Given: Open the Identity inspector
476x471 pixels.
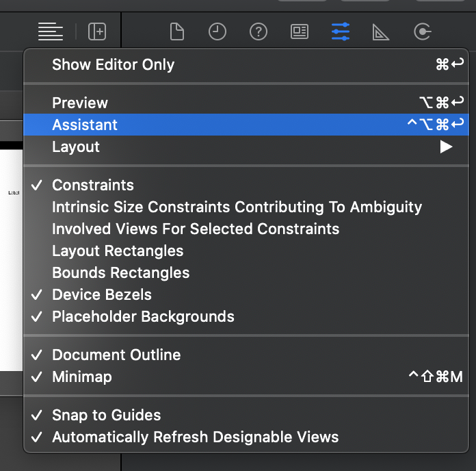Looking at the screenshot, I should tap(300, 31).
